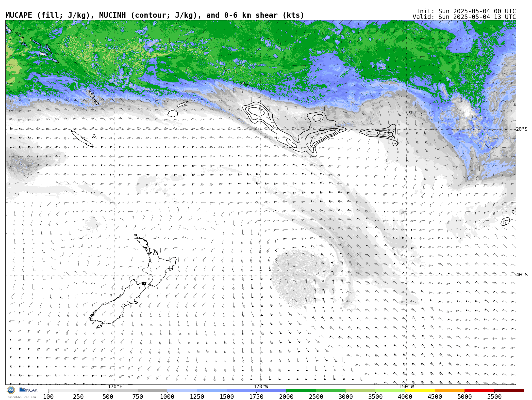Pick the pale blue 1000-1250 colorbar segment
The width and height of the screenshot is (532, 400).
click(x=182, y=391)
